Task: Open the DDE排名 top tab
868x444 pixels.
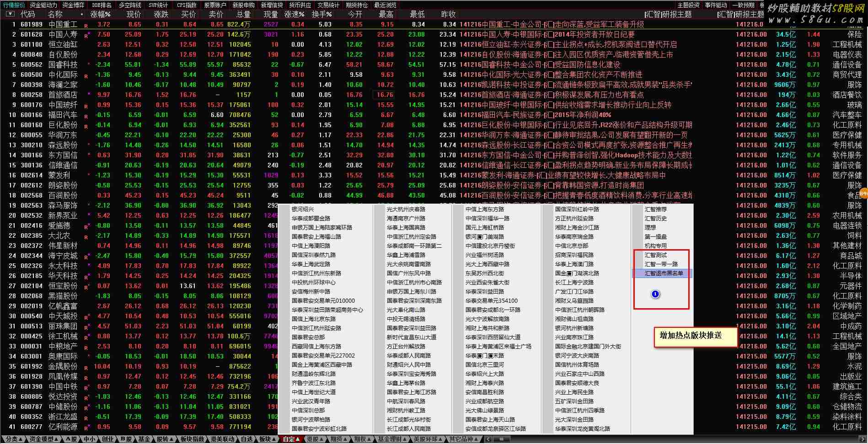Action: coord(102,5)
